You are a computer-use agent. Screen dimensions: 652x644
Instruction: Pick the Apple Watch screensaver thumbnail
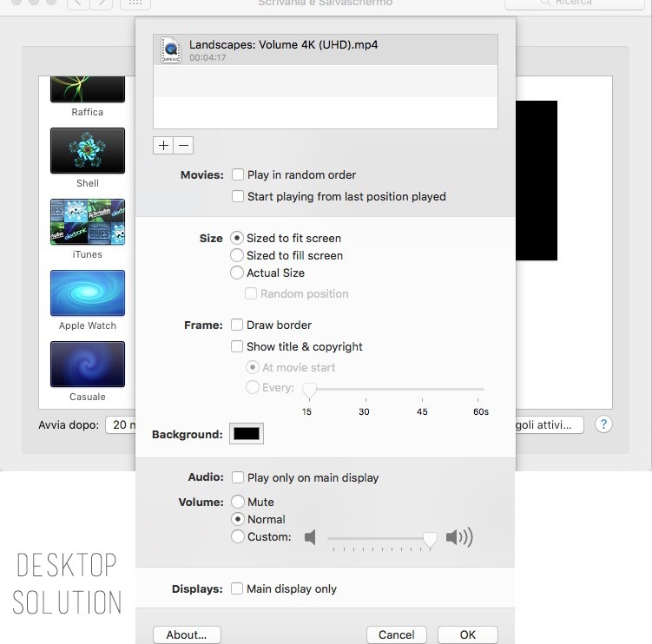88,293
